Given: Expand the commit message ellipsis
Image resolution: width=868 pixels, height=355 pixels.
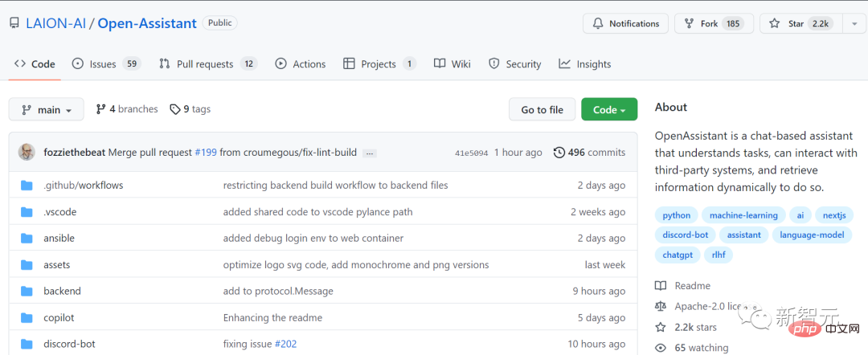Looking at the screenshot, I should pos(370,153).
